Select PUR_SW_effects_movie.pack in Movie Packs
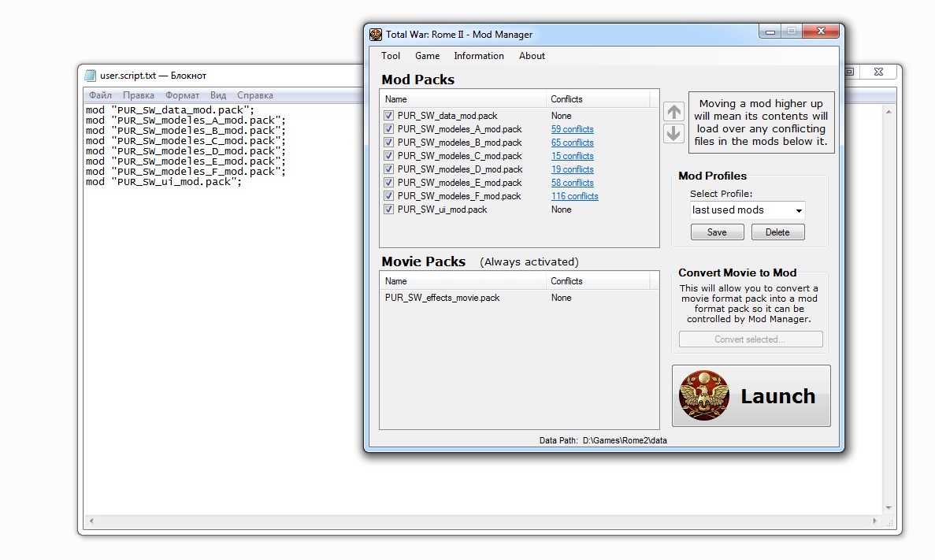The width and height of the screenshot is (935, 560). [x=442, y=298]
